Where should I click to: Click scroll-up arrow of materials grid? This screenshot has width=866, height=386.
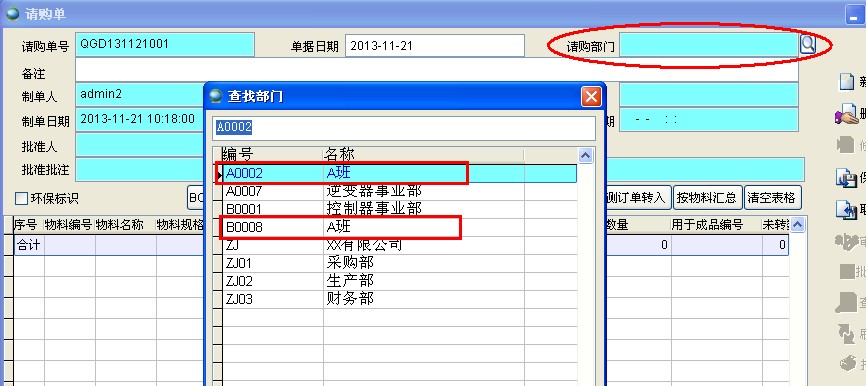pos(798,224)
